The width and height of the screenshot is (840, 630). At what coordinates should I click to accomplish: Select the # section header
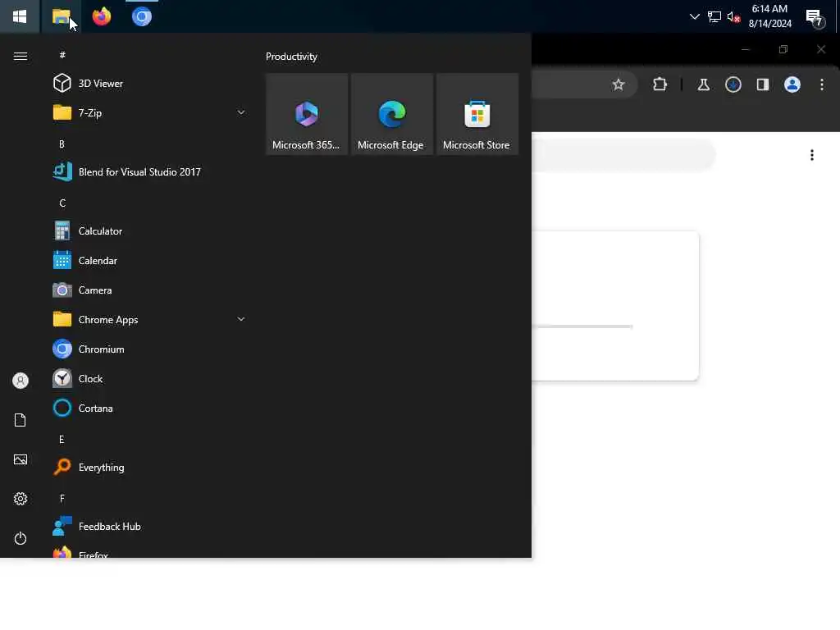click(x=62, y=55)
